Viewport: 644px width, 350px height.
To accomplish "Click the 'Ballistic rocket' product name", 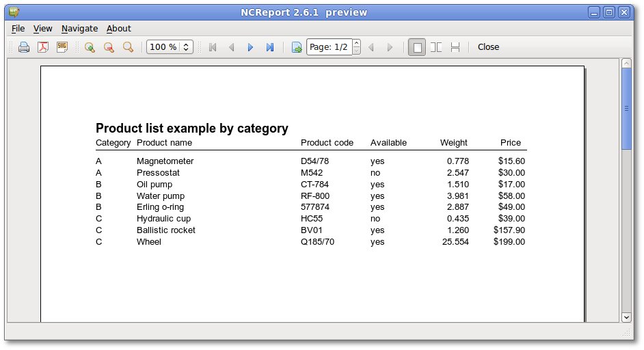I will (166, 230).
